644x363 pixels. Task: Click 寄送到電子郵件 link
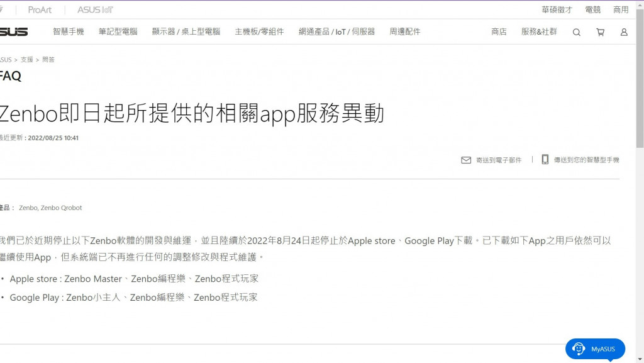(x=499, y=160)
